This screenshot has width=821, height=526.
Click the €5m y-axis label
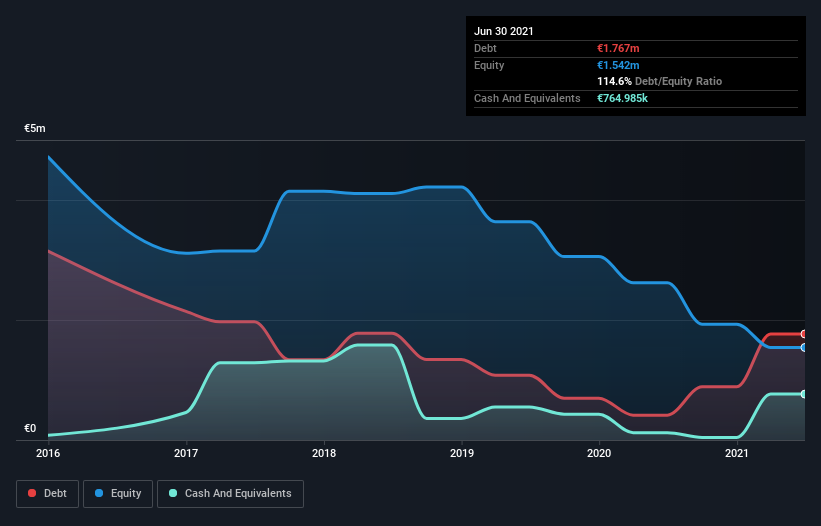click(35, 128)
